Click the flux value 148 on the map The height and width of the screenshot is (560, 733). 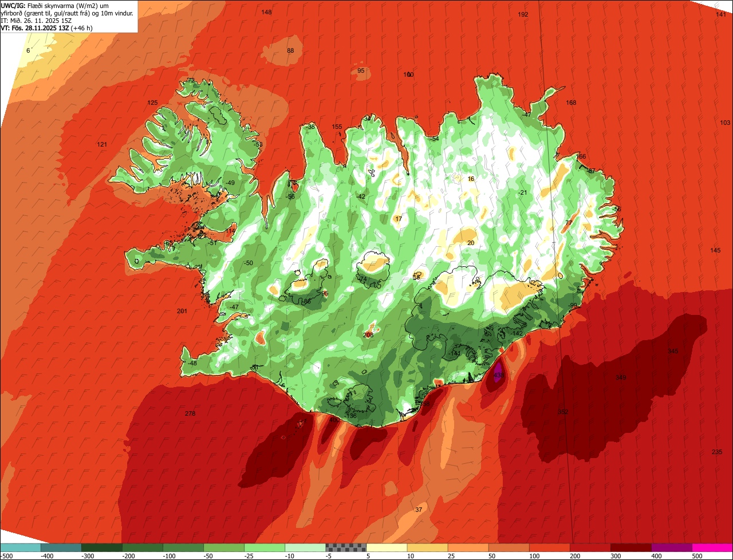click(267, 12)
